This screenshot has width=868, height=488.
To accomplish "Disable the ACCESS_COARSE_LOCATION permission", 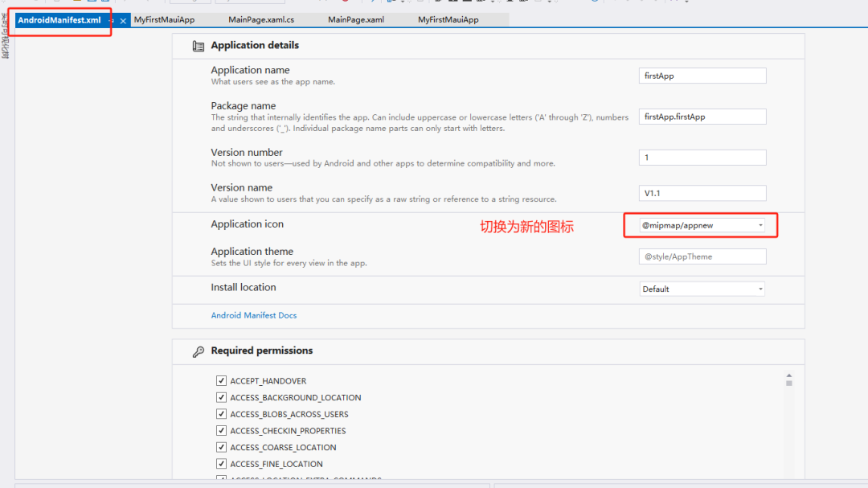I will click(x=221, y=447).
